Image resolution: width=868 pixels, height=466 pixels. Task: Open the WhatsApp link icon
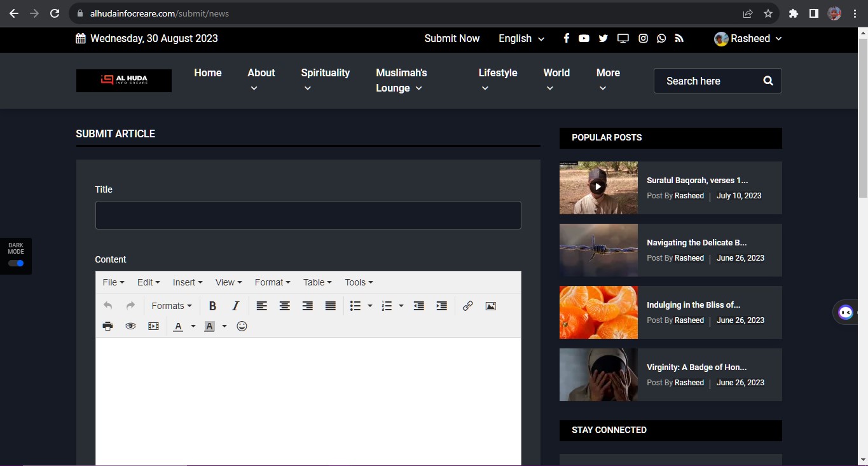click(x=661, y=38)
